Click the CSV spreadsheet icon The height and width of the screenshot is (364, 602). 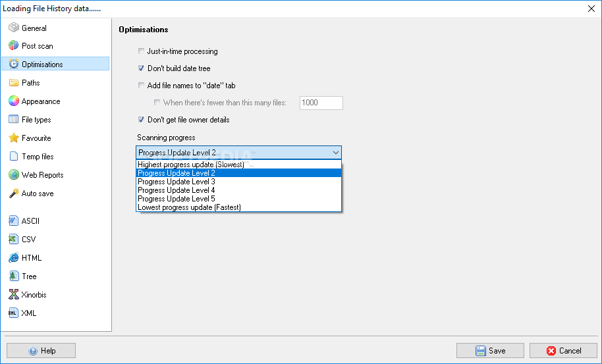click(14, 239)
